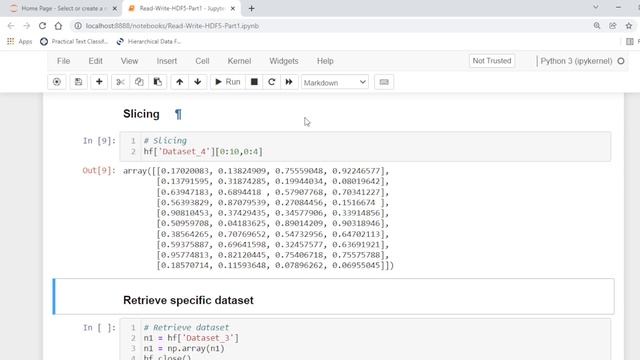
Task: Click the Out[9] array output text
Action: (x=258, y=218)
